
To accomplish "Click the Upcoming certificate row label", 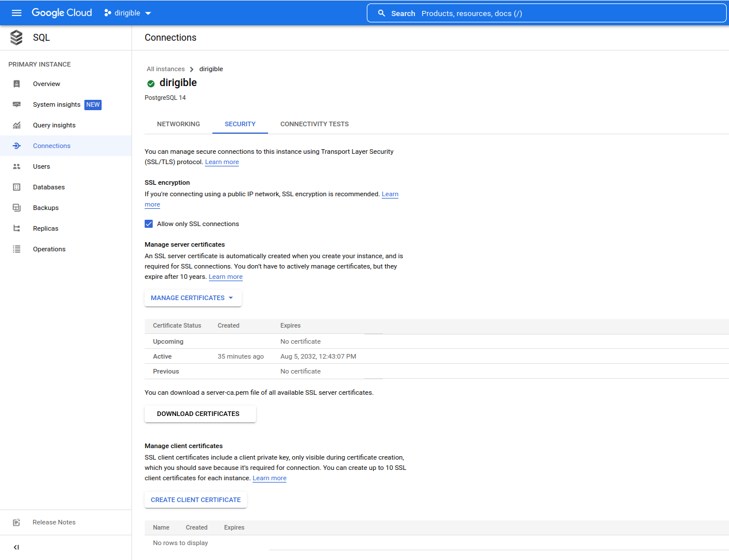I will click(168, 341).
